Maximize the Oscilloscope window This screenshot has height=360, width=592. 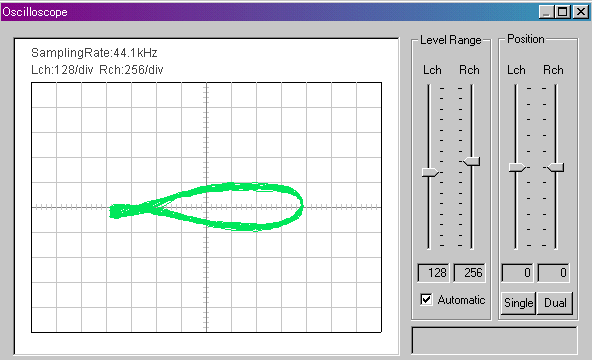[563, 12]
